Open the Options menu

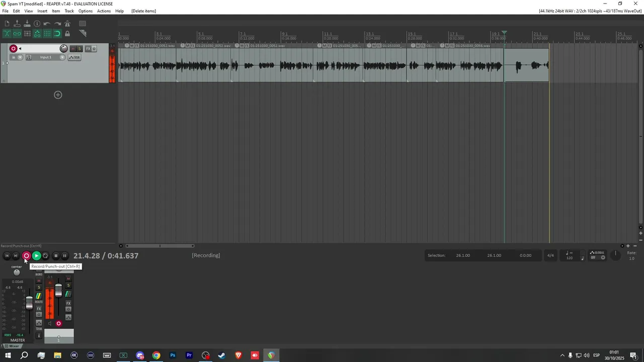pyautogui.click(x=86, y=11)
